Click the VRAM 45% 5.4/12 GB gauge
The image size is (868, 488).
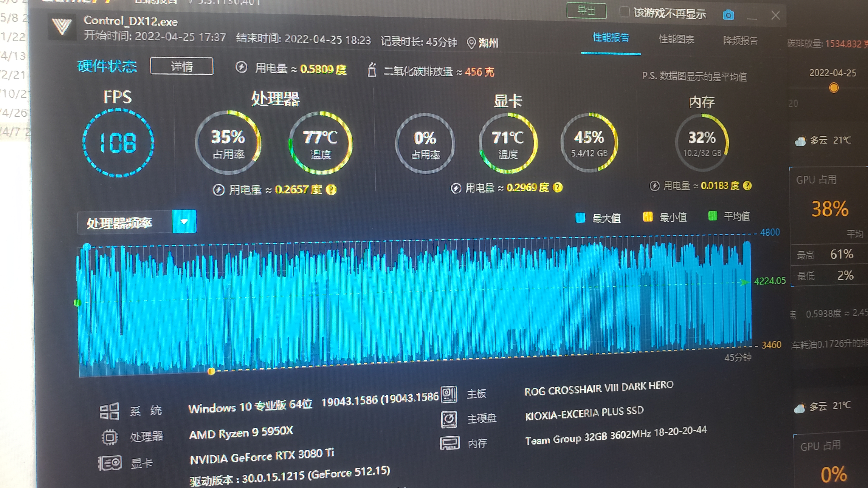pyautogui.click(x=589, y=142)
